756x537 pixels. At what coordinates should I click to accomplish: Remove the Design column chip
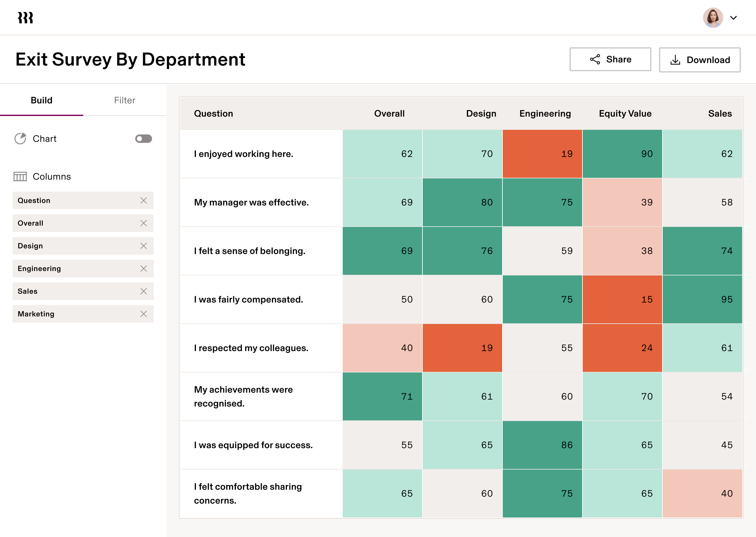(144, 246)
